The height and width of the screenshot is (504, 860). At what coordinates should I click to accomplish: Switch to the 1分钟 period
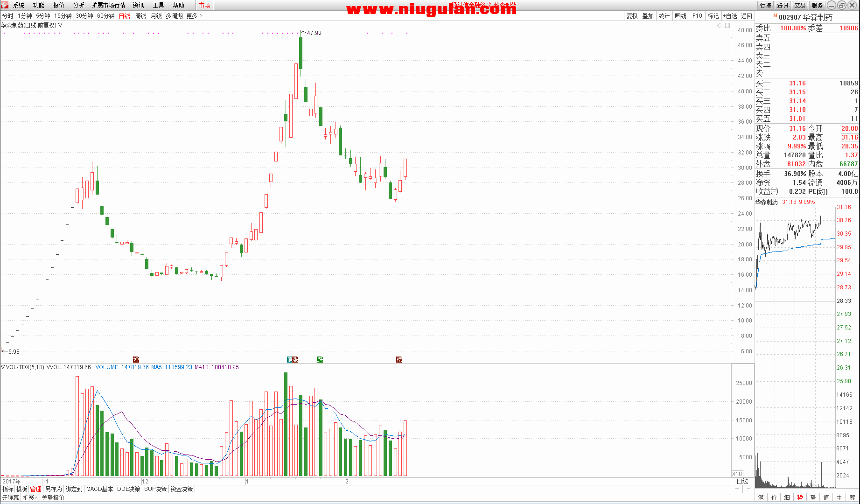tap(25, 16)
